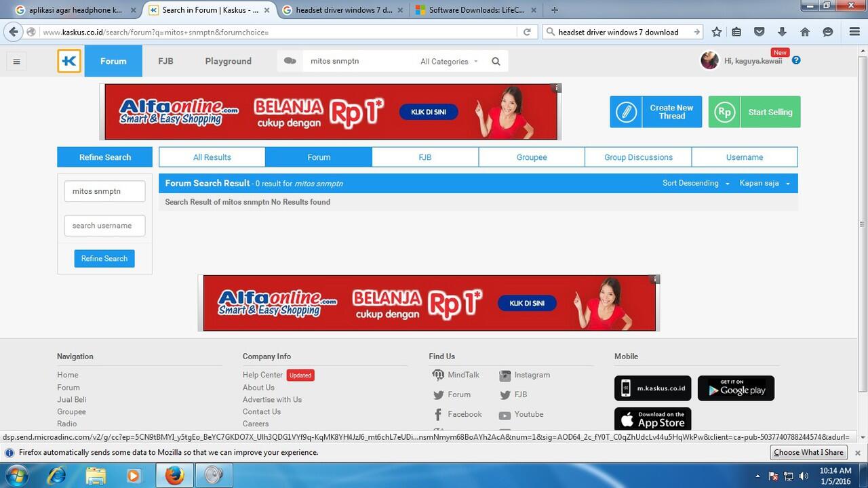Click the chat smiley icon in the toolbar
The width and height of the screenshot is (868, 488).
click(x=827, y=32)
